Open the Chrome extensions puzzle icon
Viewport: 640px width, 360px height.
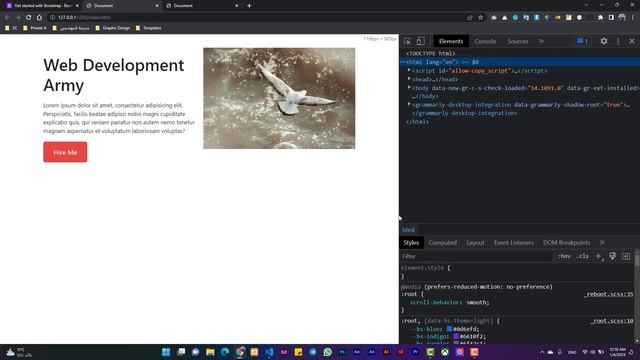tap(600, 18)
